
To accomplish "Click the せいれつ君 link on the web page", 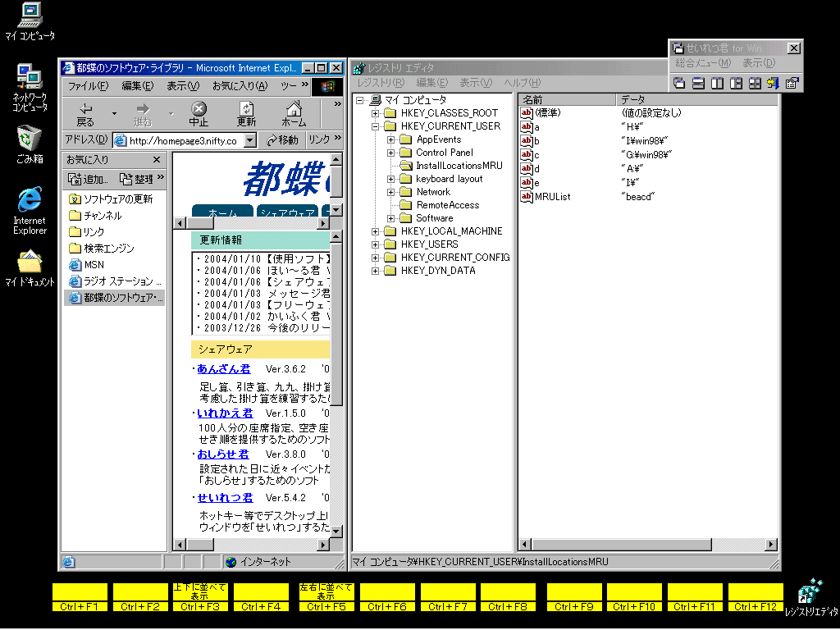I will [x=225, y=498].
